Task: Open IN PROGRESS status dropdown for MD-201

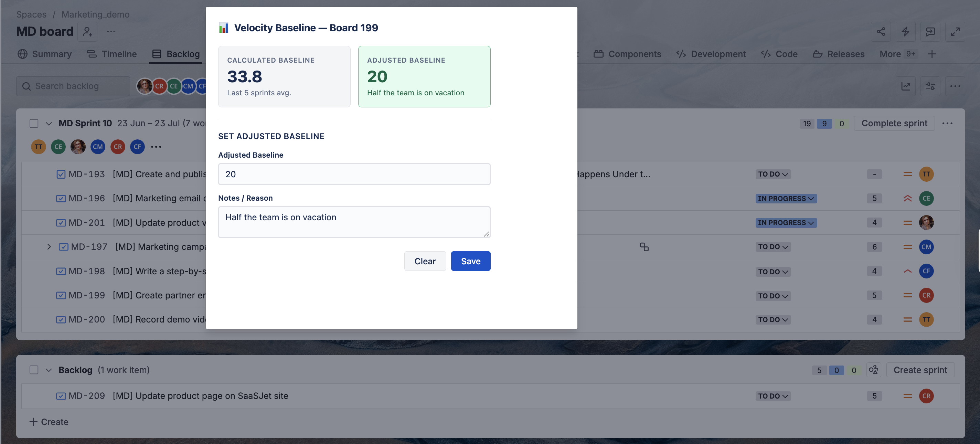Action: [786, 223]
